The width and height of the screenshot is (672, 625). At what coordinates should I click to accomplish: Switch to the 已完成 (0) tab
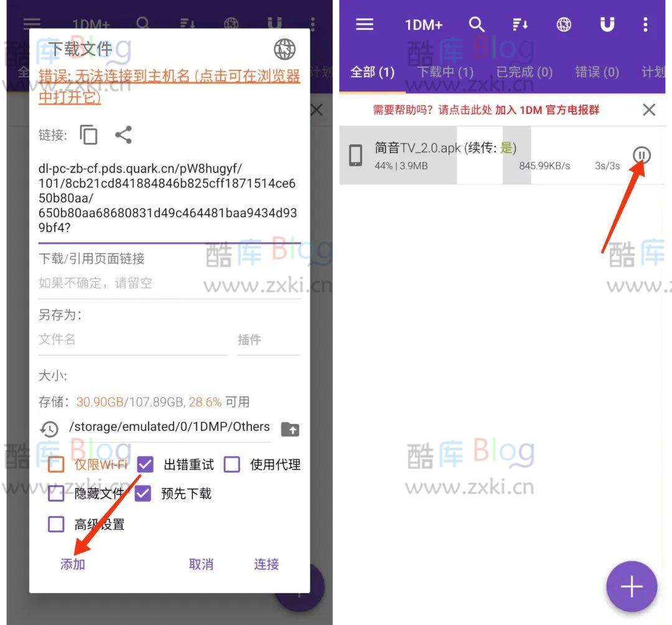coord(525,72)
